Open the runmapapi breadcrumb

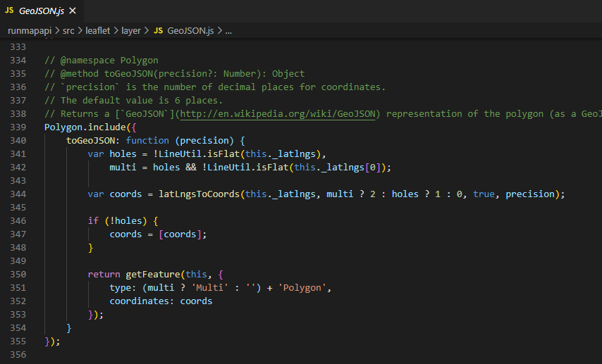coord(30,31)
